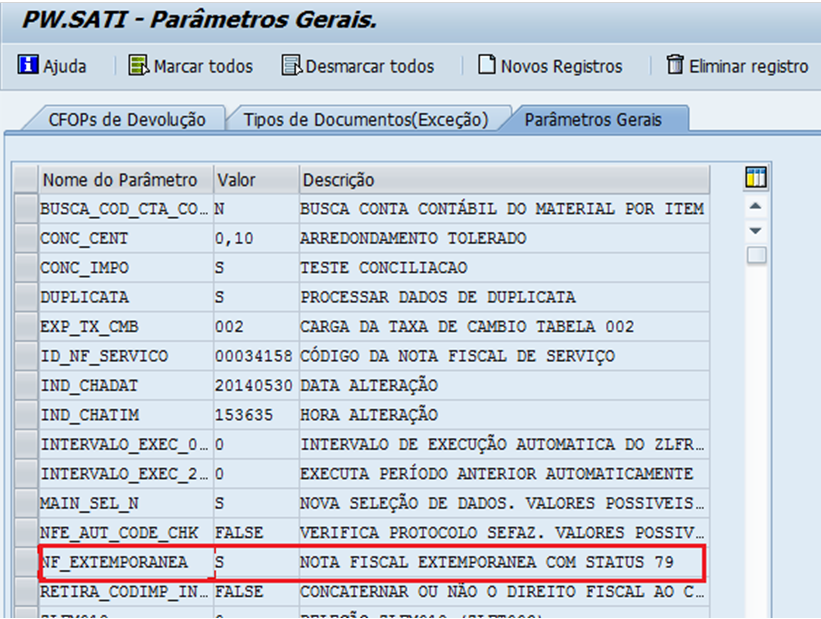This screenshot has width=821, height=619.
Task: Switch to CFOPs de Devolução tab
Action: click(127, 119)
